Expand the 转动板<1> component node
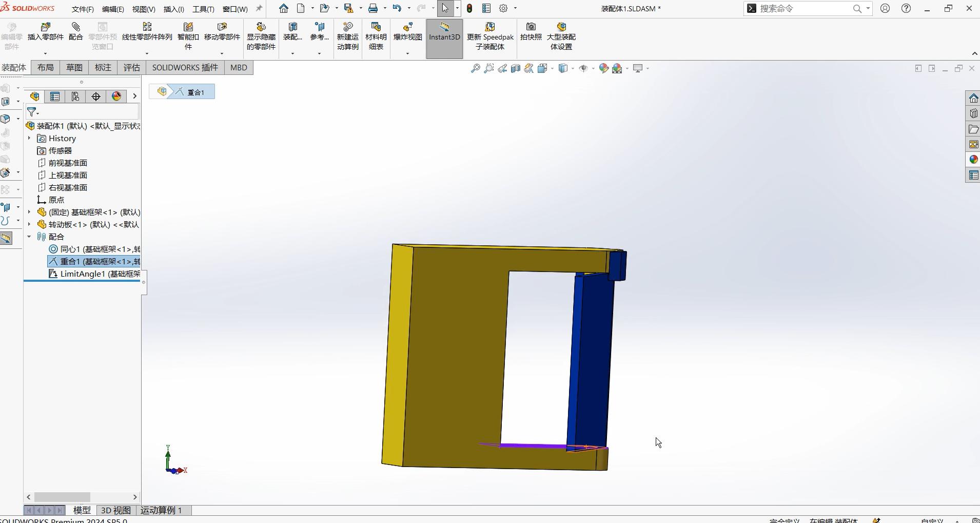Image resolution: width=980 pixels, height=523 pixels. coord(29,224)
